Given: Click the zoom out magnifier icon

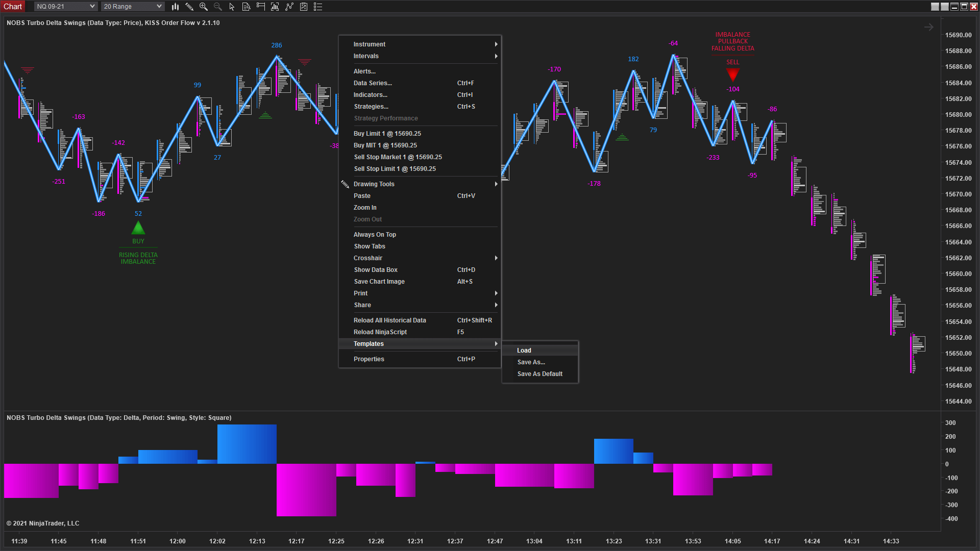Looking at the screenshot, I should [218, 7].
